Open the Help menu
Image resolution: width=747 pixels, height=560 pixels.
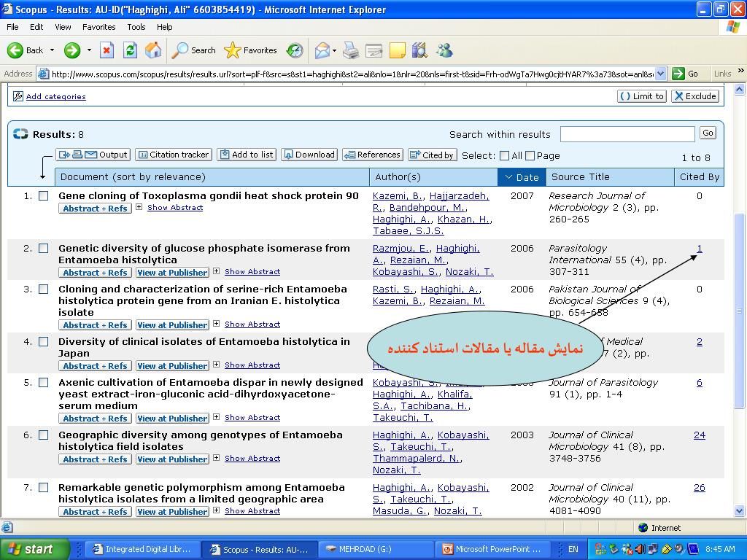(x=164, y=27)
